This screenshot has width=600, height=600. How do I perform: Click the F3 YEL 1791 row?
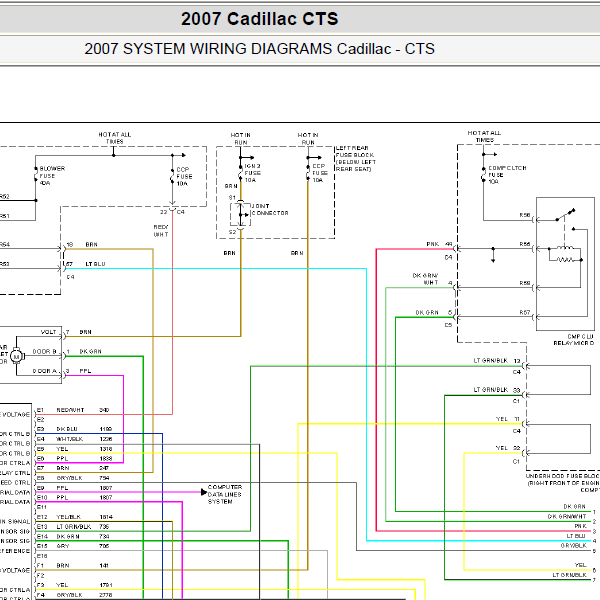(x=74, y=585)
